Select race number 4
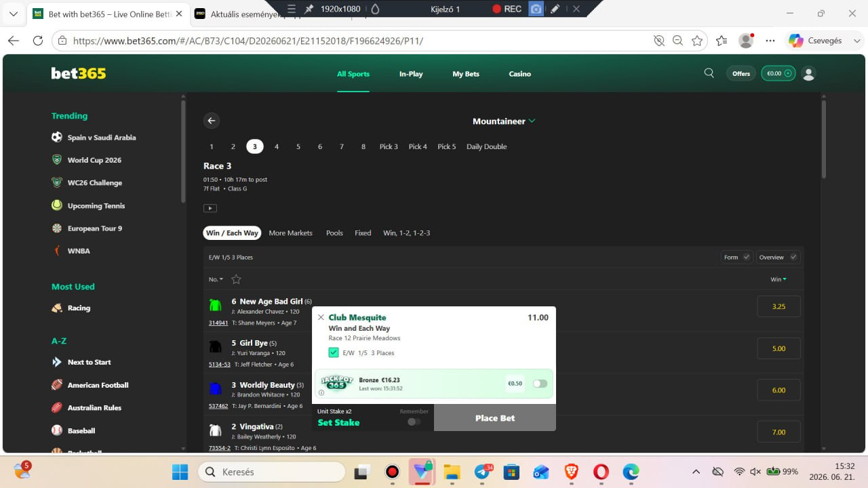 pos(277,146)
